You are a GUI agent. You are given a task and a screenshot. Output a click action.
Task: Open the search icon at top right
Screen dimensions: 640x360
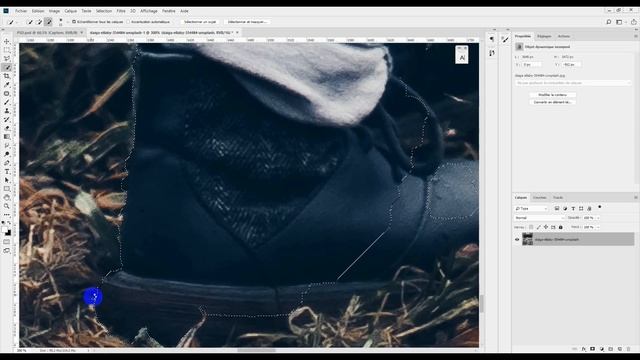[x=609, y=22]
